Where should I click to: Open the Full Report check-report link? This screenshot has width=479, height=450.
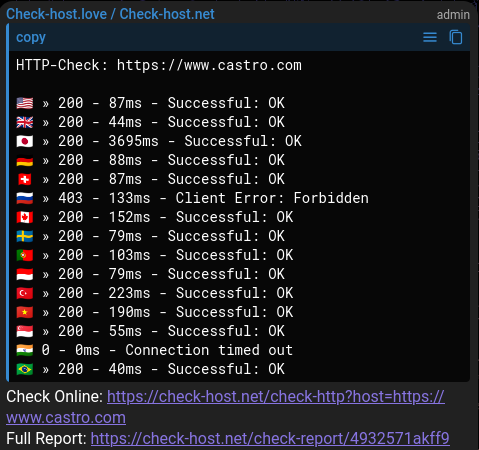(270, 438)
